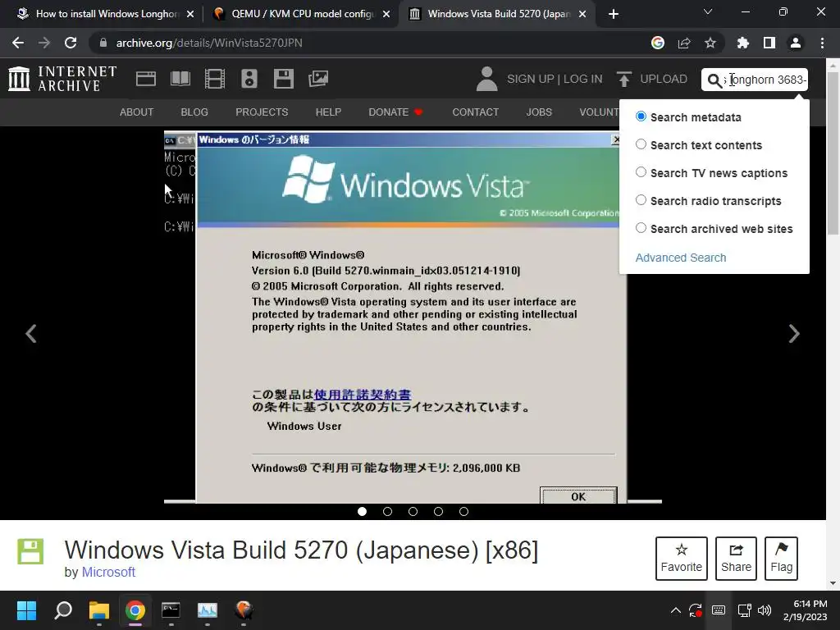Select Search text contents radio option
This screenshot has height=630, width=840.
[x=641, y=144]
